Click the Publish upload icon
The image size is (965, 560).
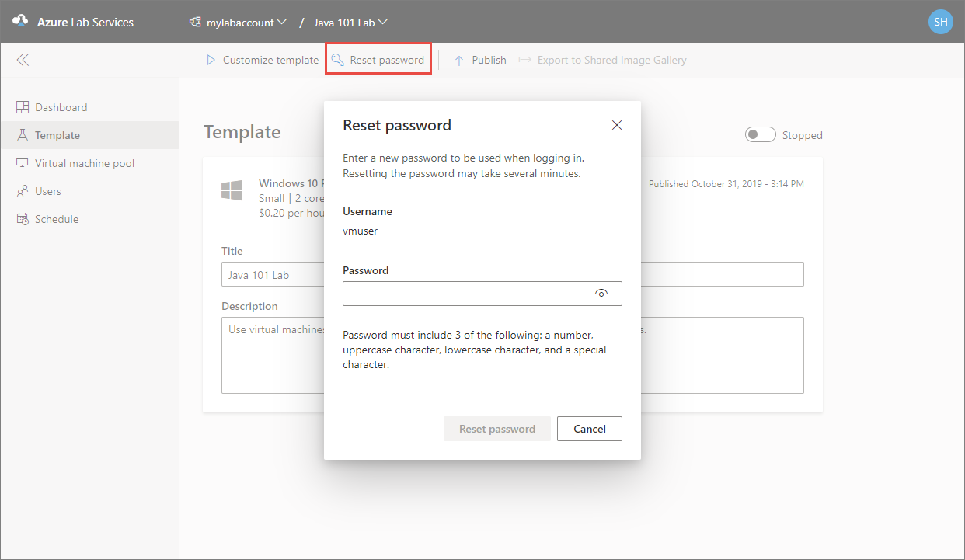(457, 59)
